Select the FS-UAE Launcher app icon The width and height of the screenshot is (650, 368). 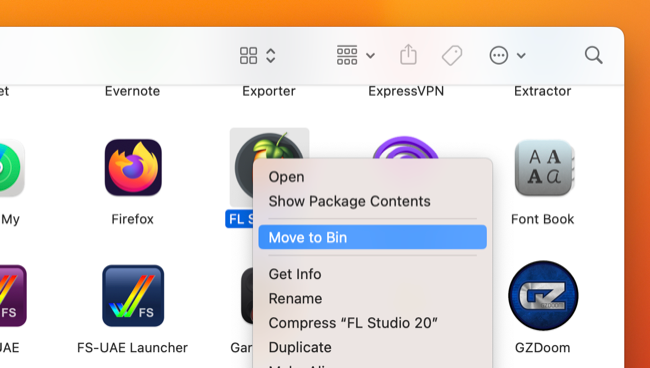tap(133, 296)
